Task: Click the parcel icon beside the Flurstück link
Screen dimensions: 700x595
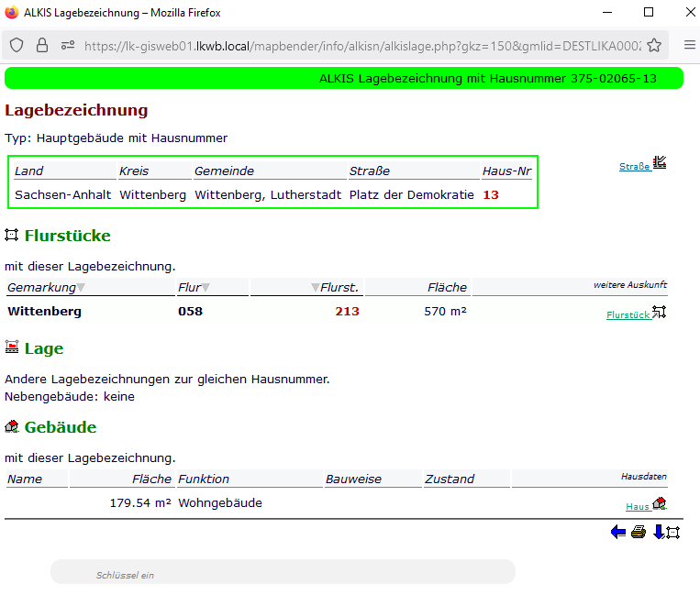Action: 659,313
